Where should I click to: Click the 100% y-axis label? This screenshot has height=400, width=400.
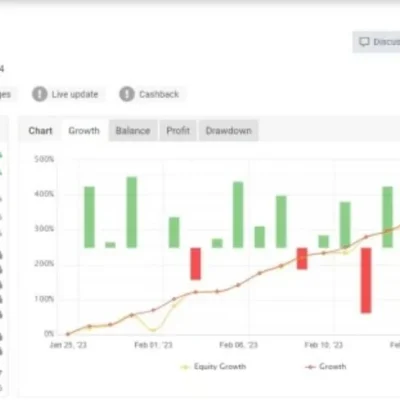click(x=44, y=299)
